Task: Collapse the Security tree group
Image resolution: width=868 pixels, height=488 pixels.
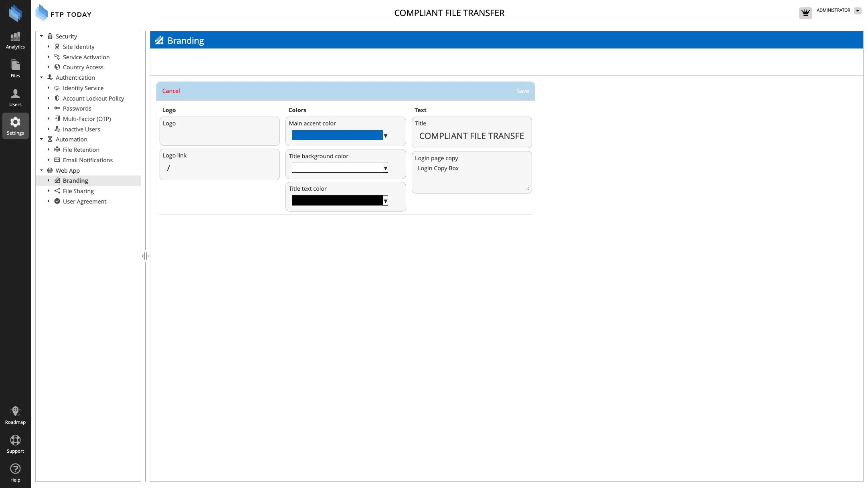Action: coord(41,36)
